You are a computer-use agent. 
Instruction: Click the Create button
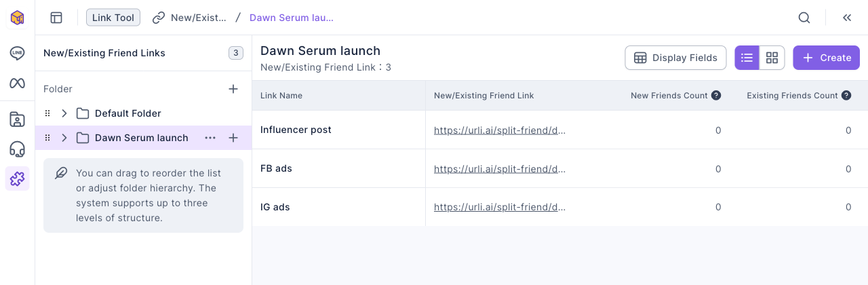(x=827, y=58)
